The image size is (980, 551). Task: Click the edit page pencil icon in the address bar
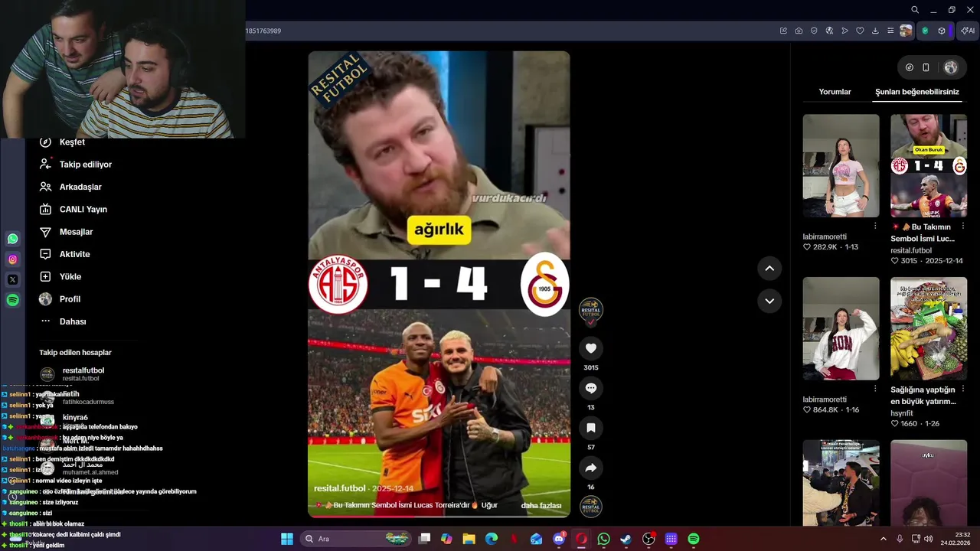pos(783,31)
